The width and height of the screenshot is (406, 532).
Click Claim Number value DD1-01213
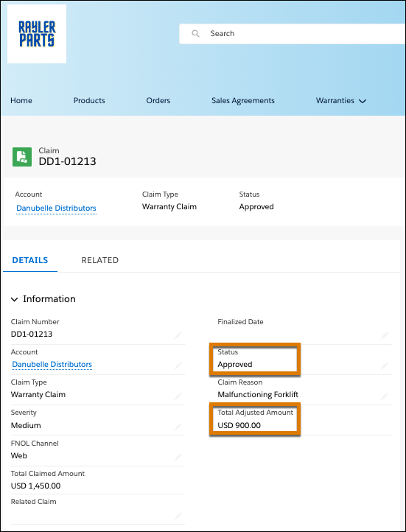pos(32,334)
